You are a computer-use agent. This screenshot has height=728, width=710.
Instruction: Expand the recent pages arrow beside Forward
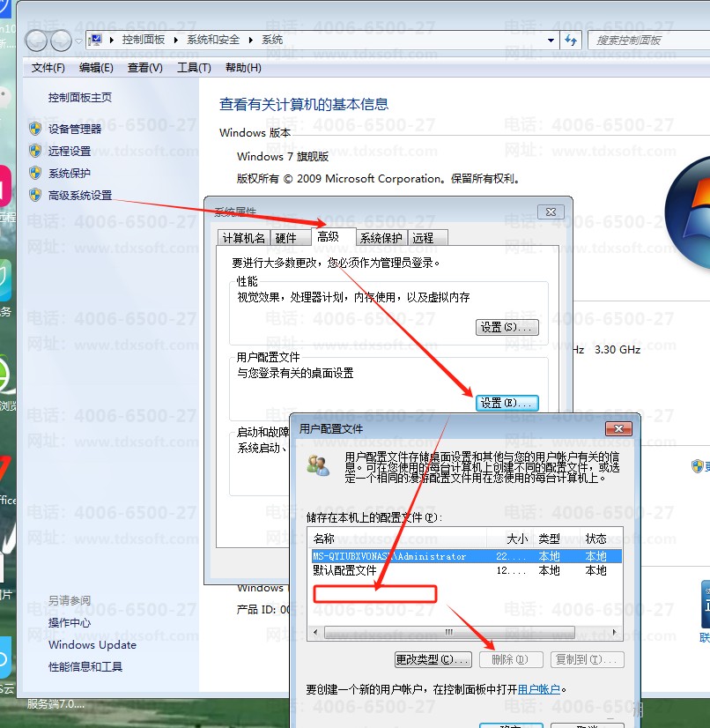pyautogui.click(x=78, y=41)
